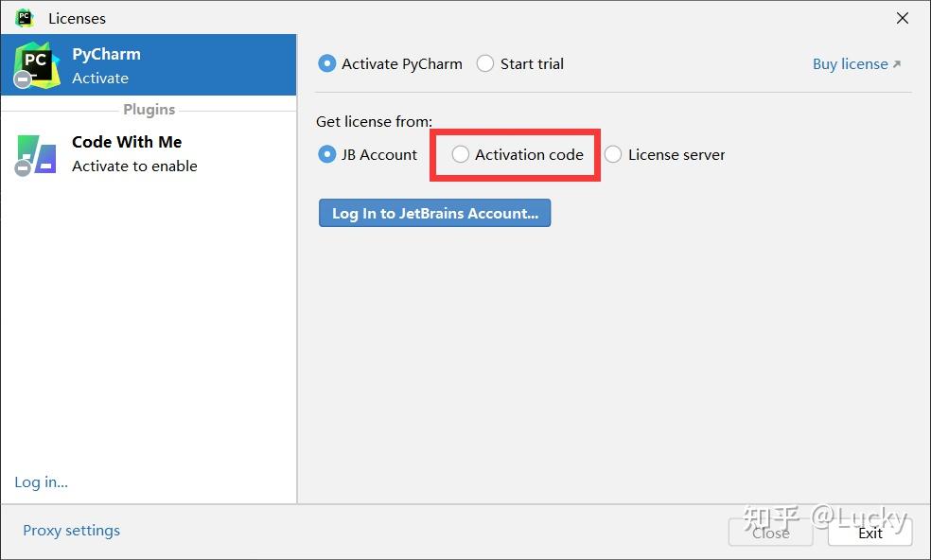Image resolution: width=931 pixels, height=560 pixels.
Task: Click the gray minus badge on the PyCharm icon
Action: 24,79
